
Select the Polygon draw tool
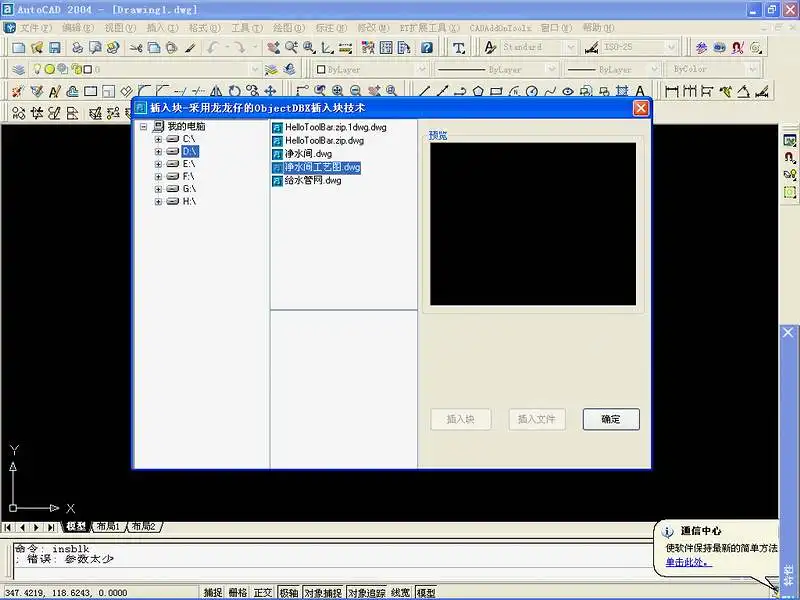478,91
